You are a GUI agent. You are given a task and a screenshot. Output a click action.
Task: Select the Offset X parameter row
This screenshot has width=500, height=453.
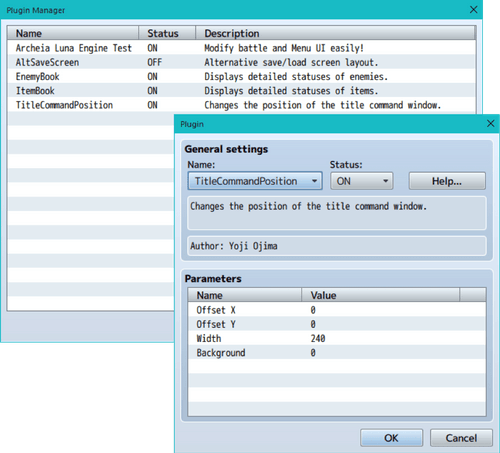pos(337,310)
